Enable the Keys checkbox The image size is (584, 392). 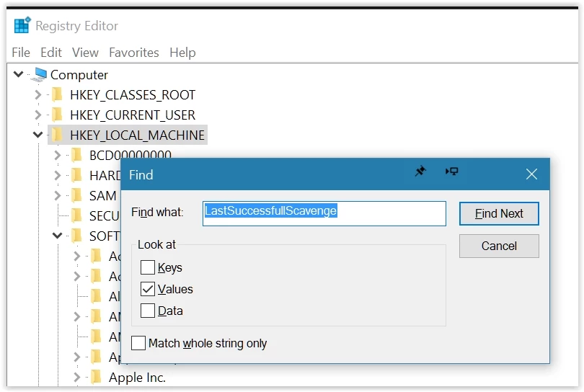pyautogui.click(x=148, y=267)
